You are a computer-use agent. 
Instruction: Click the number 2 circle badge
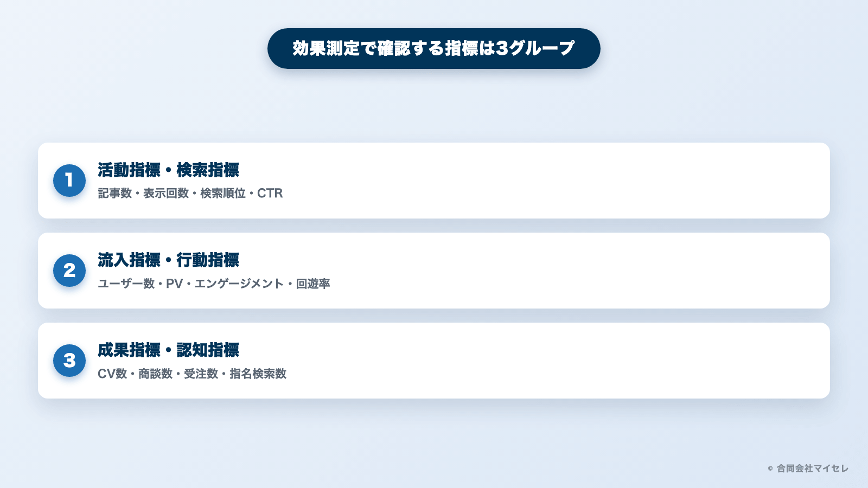(69, 271)
